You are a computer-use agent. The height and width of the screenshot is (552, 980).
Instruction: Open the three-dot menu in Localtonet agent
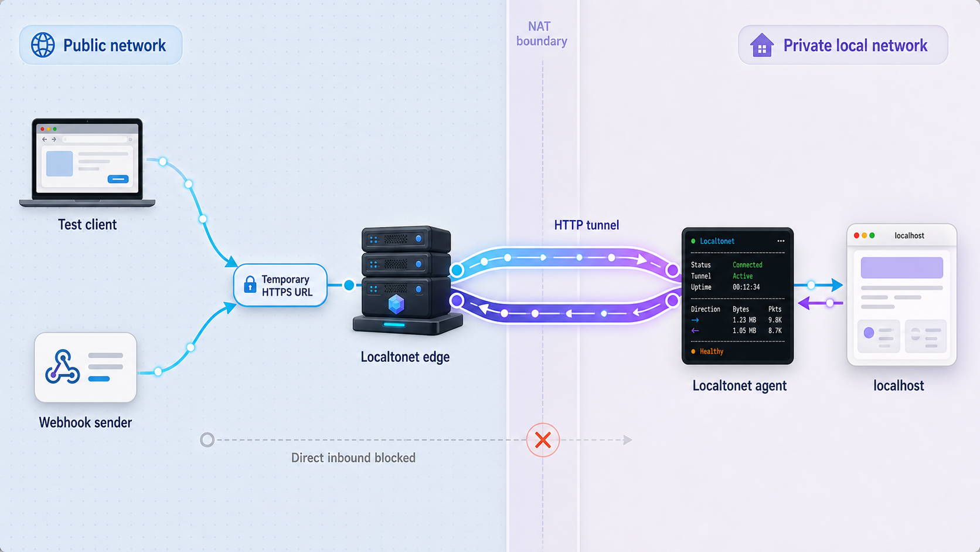click(781, 241)
